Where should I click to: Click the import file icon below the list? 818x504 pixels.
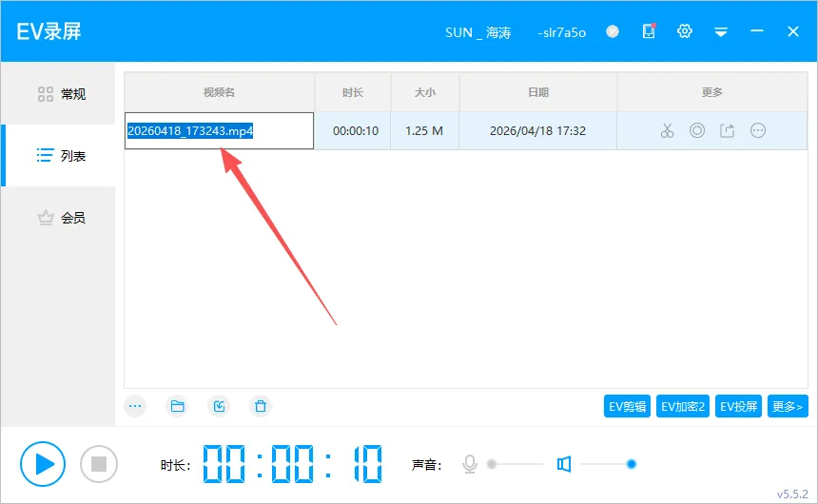(219, 406)
